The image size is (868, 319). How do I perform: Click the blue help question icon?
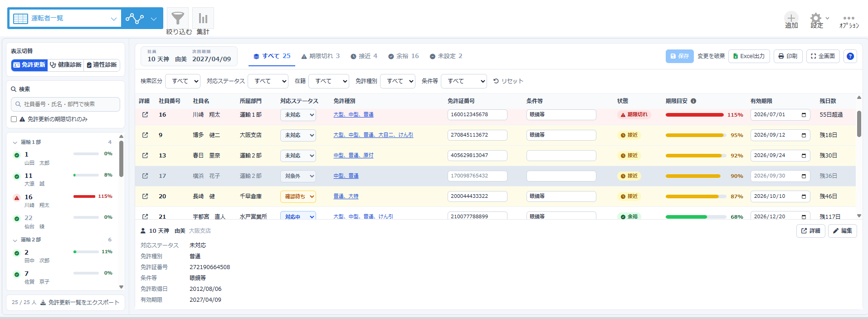[850, 56]
